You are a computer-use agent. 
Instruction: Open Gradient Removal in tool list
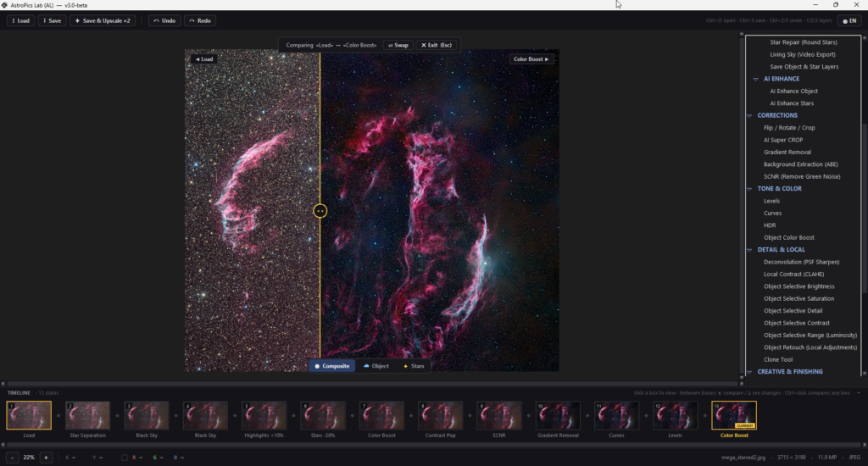(787, 153)
